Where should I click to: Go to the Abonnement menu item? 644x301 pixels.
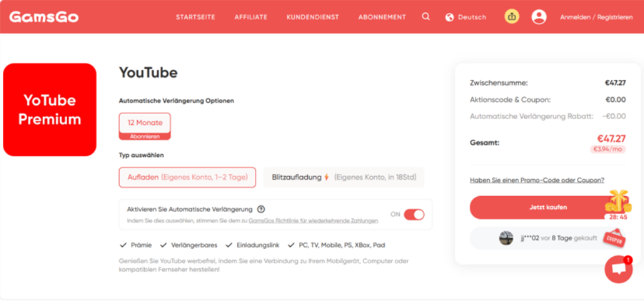point(382,17)
